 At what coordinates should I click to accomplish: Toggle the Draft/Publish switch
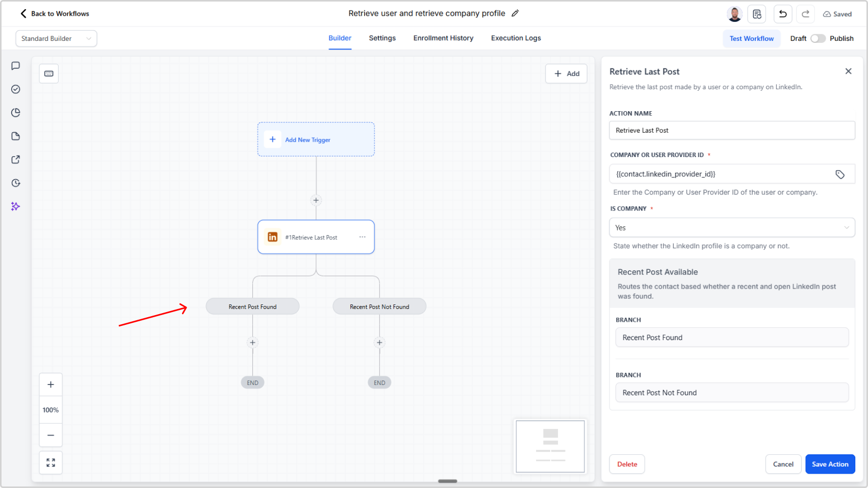point(818,38)
